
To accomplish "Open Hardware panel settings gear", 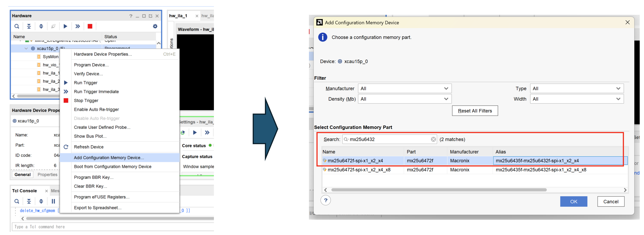I will click(155, 26).
